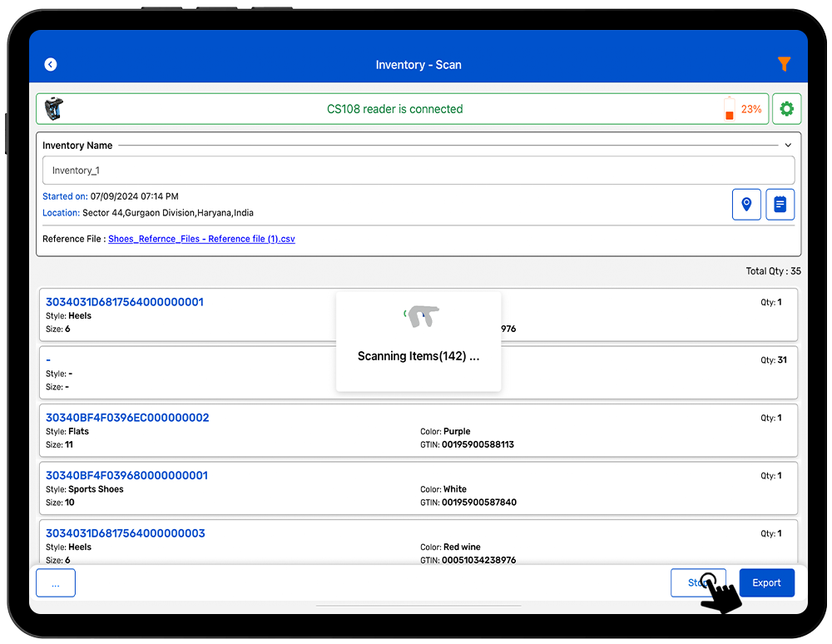Select tag 3034031D6817564000000003 item
Viewport: 832px width, 644px height.
(x=125, y=533)
